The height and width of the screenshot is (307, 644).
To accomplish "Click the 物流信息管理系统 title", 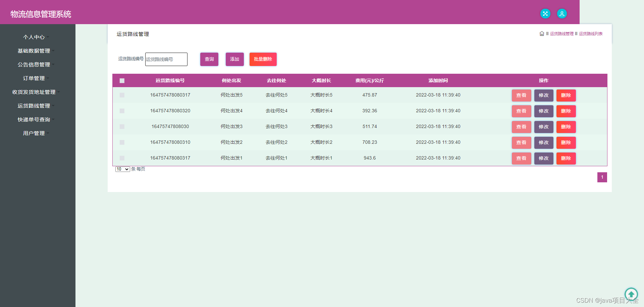I will [x=41, y=14].
